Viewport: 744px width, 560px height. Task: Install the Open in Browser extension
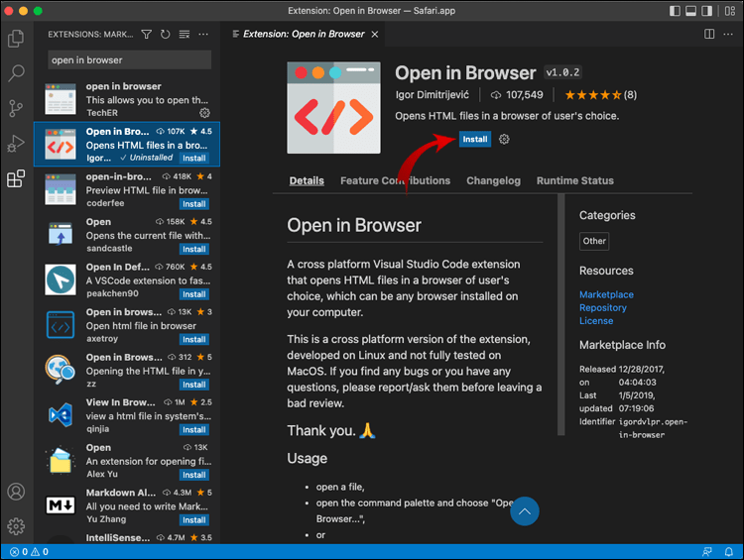(x=475, y=140)
